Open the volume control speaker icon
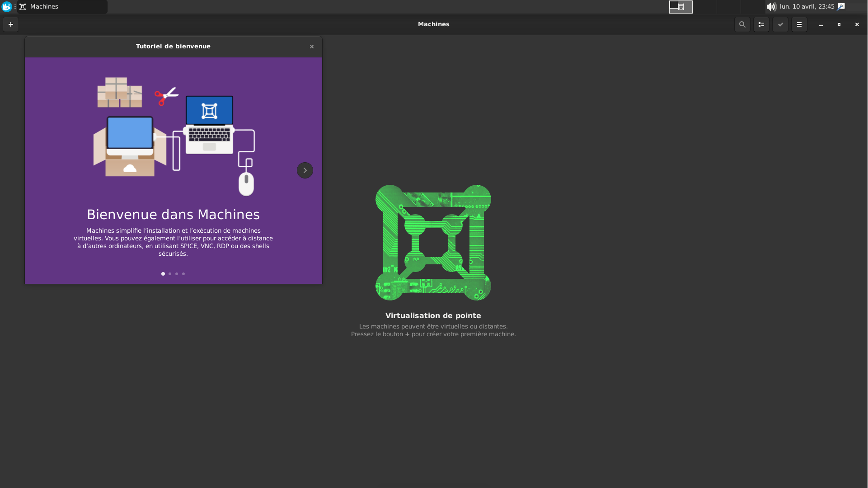 (x=771, y=7)
